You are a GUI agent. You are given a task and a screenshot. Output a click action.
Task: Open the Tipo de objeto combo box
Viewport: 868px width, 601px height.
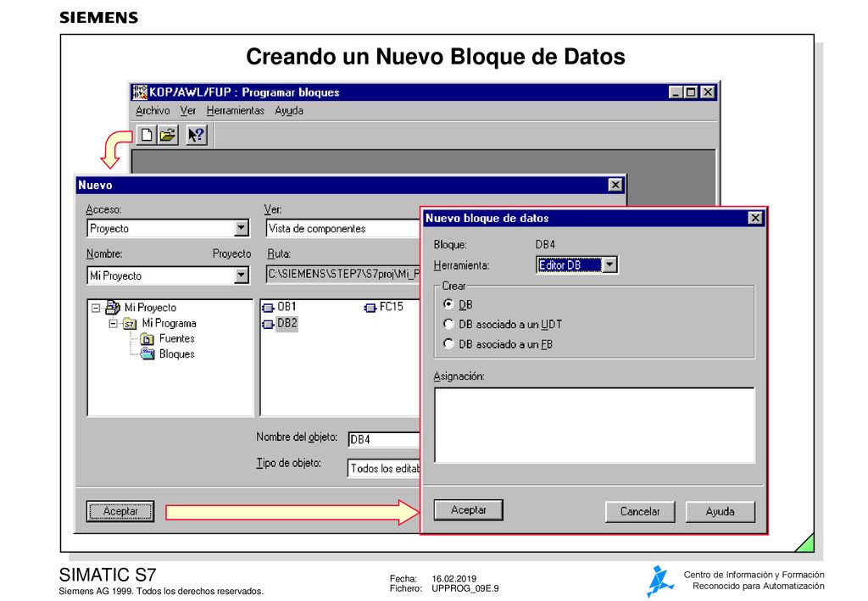tap(384, 468)
